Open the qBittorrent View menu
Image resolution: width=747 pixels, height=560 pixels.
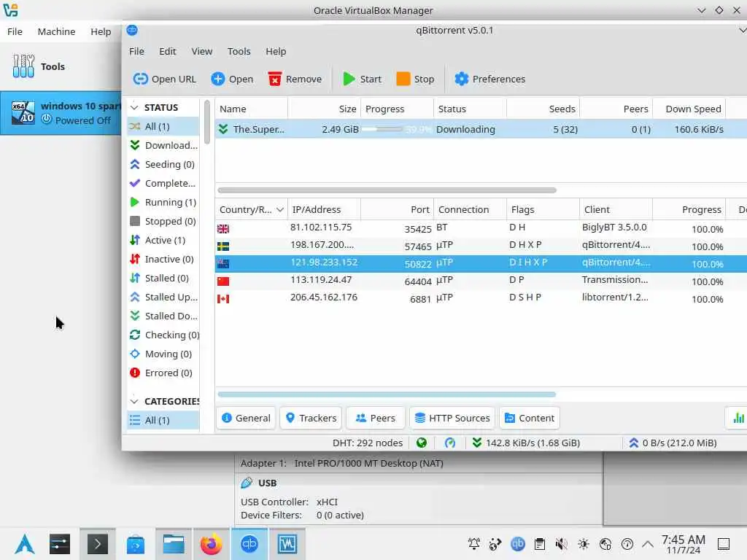[202, 52]
